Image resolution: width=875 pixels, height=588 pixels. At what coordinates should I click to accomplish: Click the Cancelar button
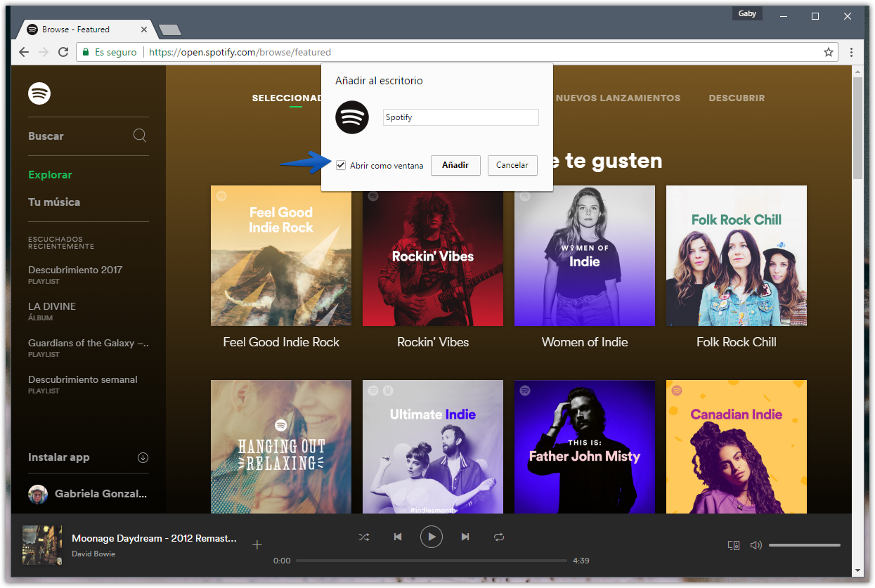point(512,165)
